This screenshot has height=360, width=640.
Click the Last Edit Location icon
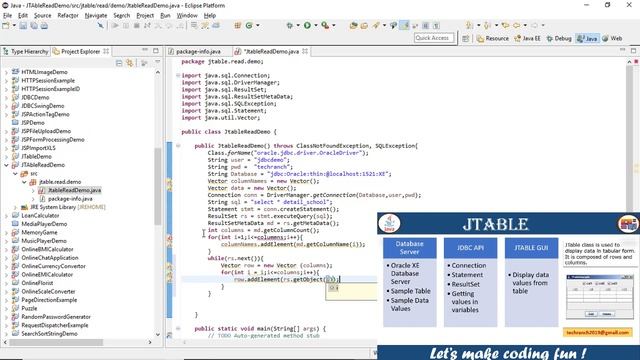pyautogui.click(x=505, y=26)
